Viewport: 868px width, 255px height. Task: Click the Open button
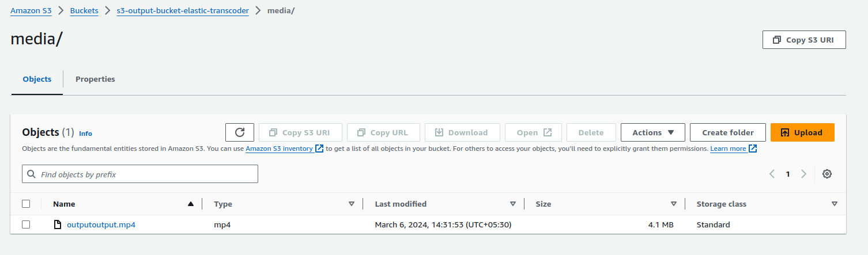[533, 132]
